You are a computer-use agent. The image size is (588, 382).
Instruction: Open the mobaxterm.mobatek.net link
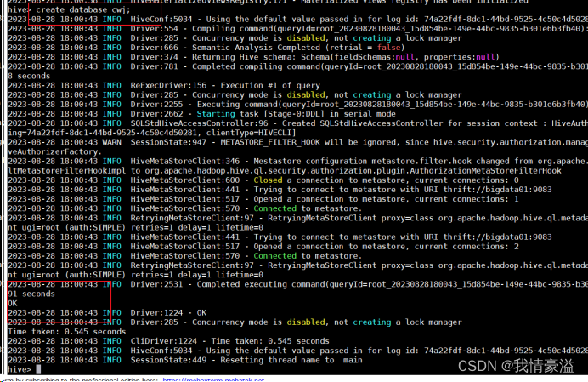click(x=213, y=379)
